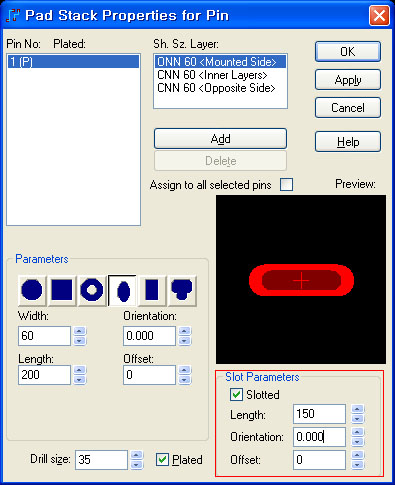This screenshot has height=485, width=395.
Task: Select pin 1 (P) in list
Action: tap(73, 62)
